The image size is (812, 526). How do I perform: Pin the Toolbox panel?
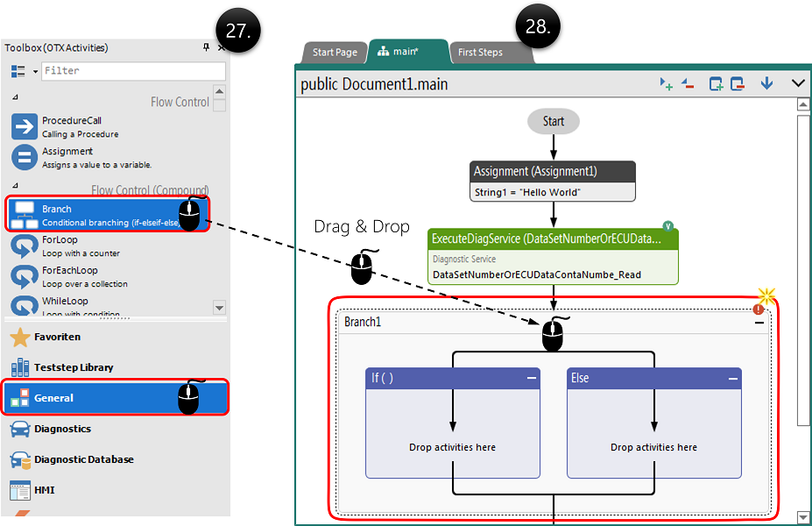pyautogui.click(x=206, y=48)
